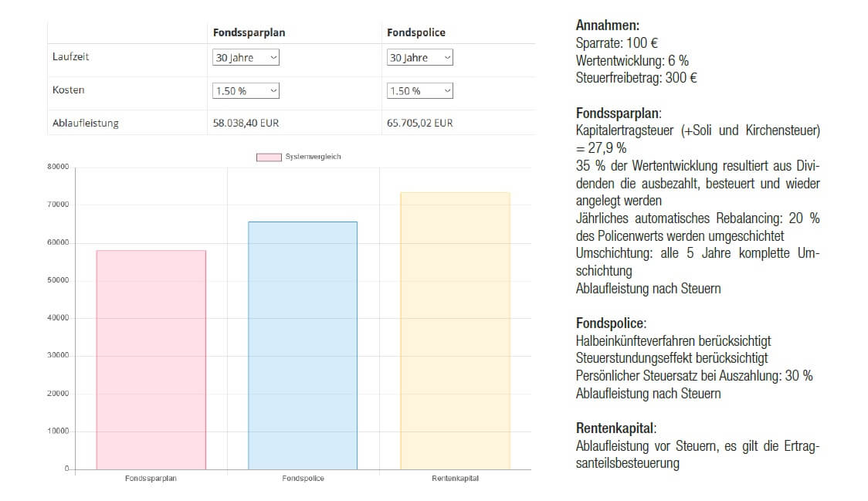Click the 80000 y-axis tick label
Viewport: 868px width, 501px height.
tap(58, 167)
